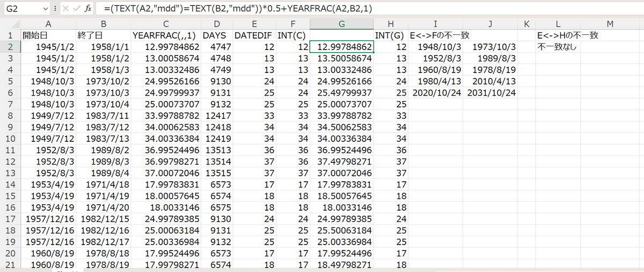Click cell J2 date 1973/10/3
This screenshot has height=272, width=644.
click(x=491, y=47)
